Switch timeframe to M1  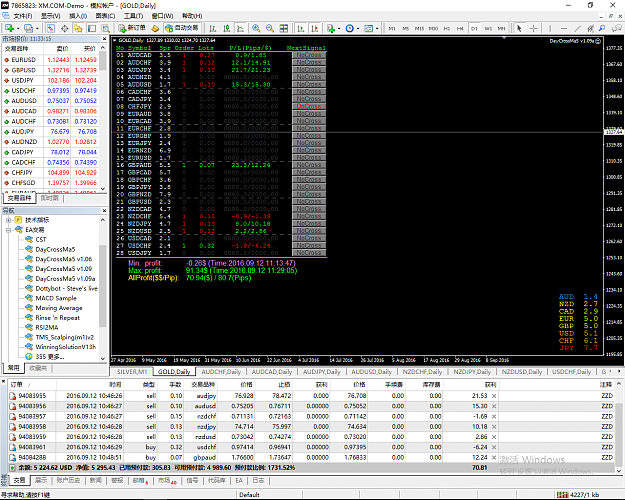[x=392, y=28]
